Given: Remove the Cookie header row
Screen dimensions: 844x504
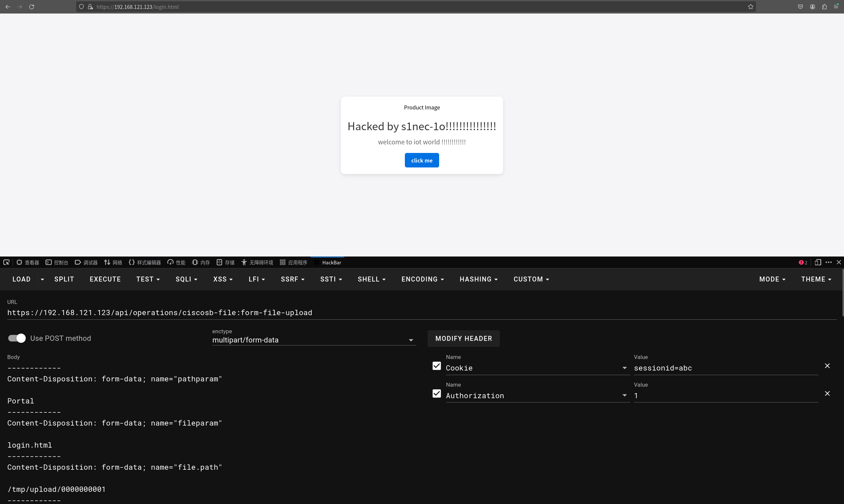Looking at the screenshot, I should click(828, 366).
